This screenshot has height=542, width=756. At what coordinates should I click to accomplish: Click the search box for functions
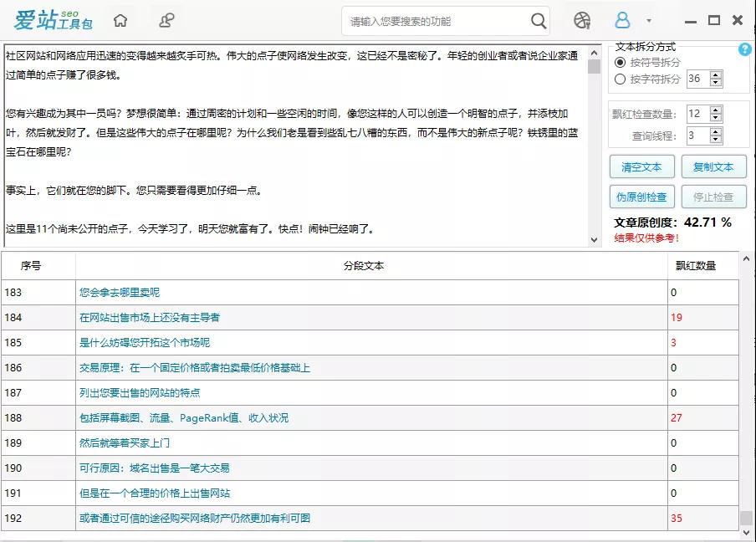(x=435, y=22)
